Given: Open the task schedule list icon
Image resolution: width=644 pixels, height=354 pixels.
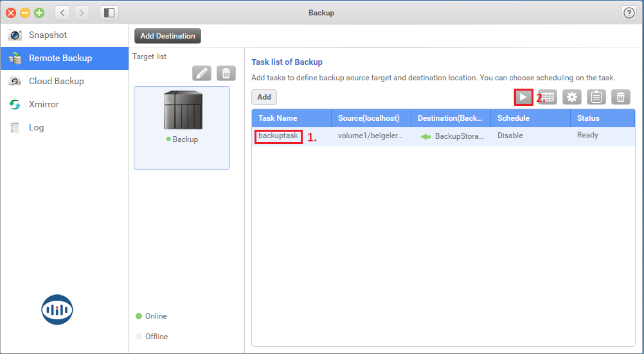Looking at the screenshot, I should [x=548, y=97].
